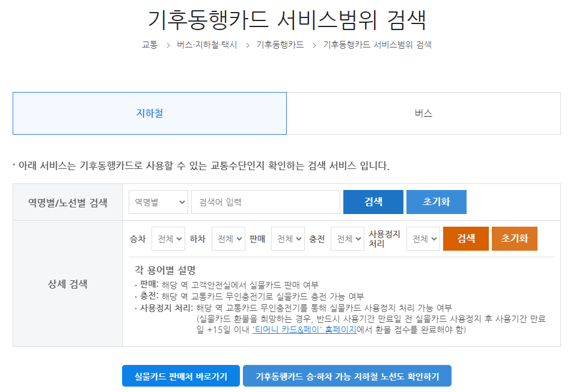Switch to the 버스 tab

pos(430,113)
